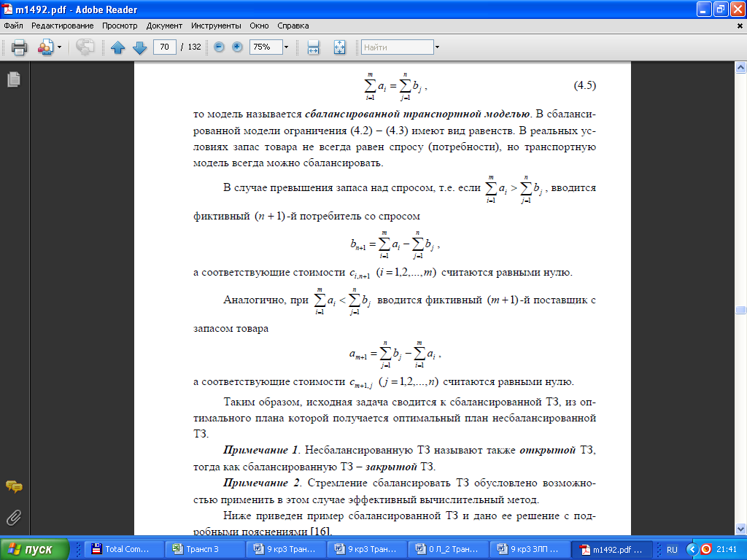Close the document with menu bar X
747x560 pixels.
740,26
